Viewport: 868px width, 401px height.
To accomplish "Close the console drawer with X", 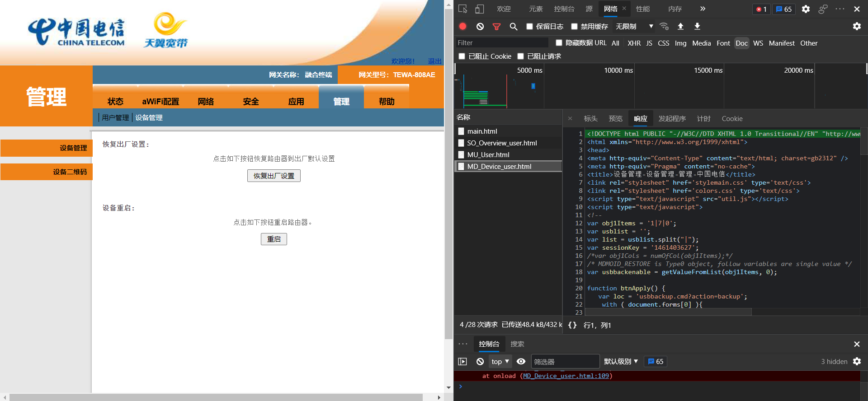I will click(x=857, y=344).
